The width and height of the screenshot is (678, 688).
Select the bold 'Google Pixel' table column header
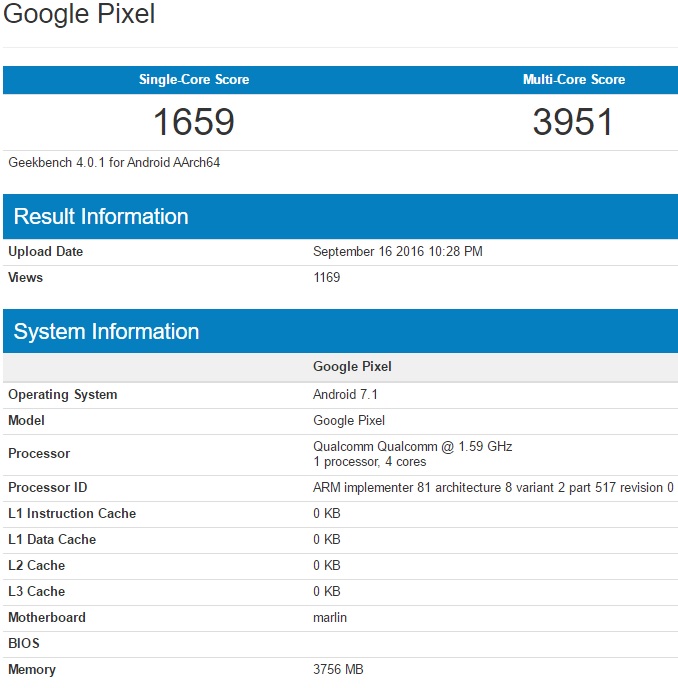tap(352, 367)
